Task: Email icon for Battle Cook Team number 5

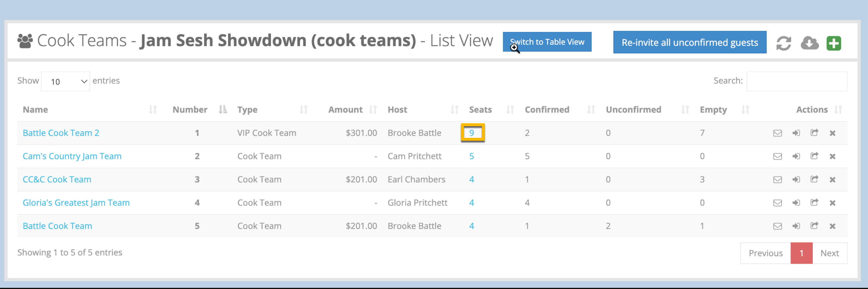Action: point(777,226)
